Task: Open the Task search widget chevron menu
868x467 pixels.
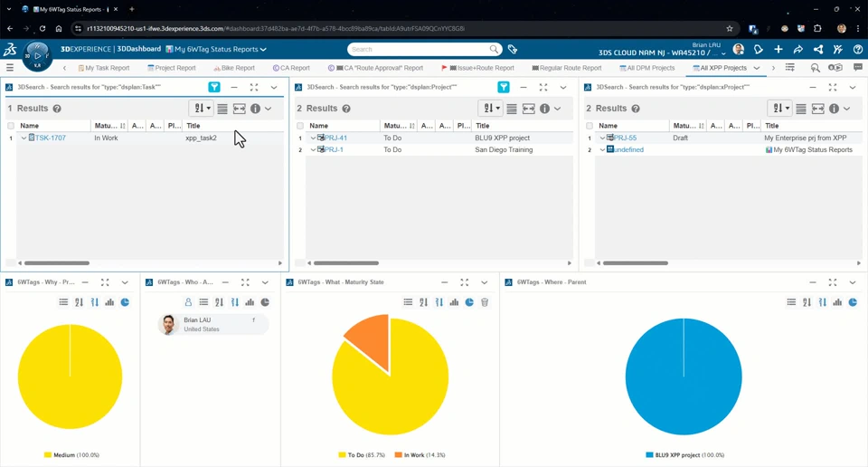Action: (x=274, y=87)
